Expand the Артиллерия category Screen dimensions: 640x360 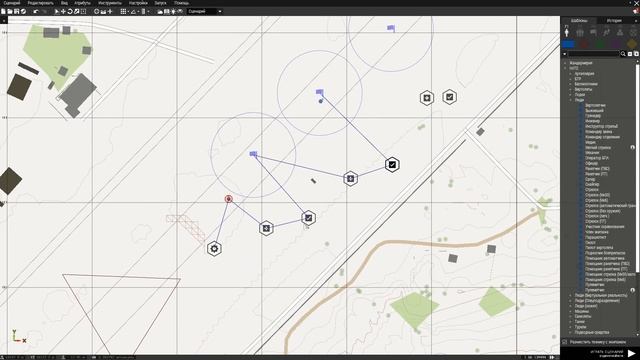point(571,74)
